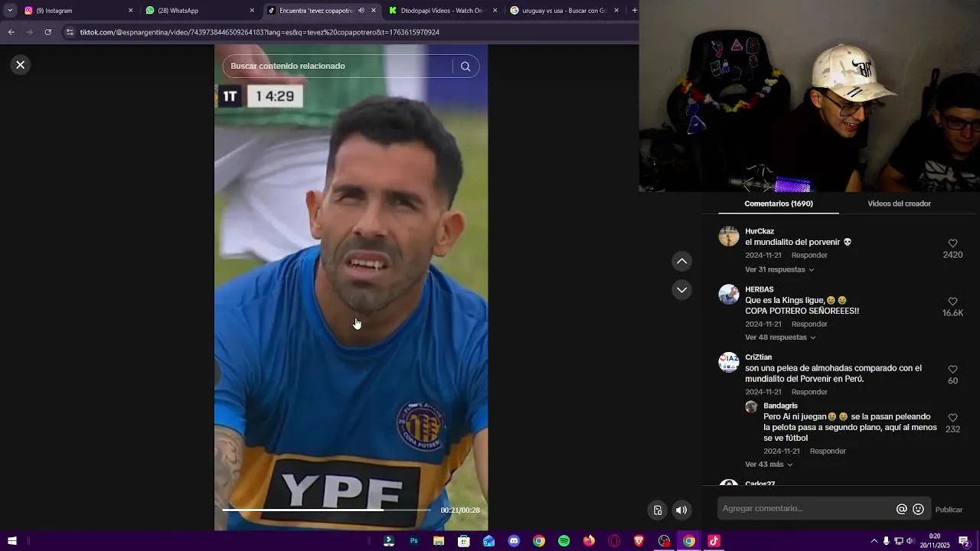980x551 pixels.
Task: Click Responder under CriZtian's comment
Action: click(809, 392)
